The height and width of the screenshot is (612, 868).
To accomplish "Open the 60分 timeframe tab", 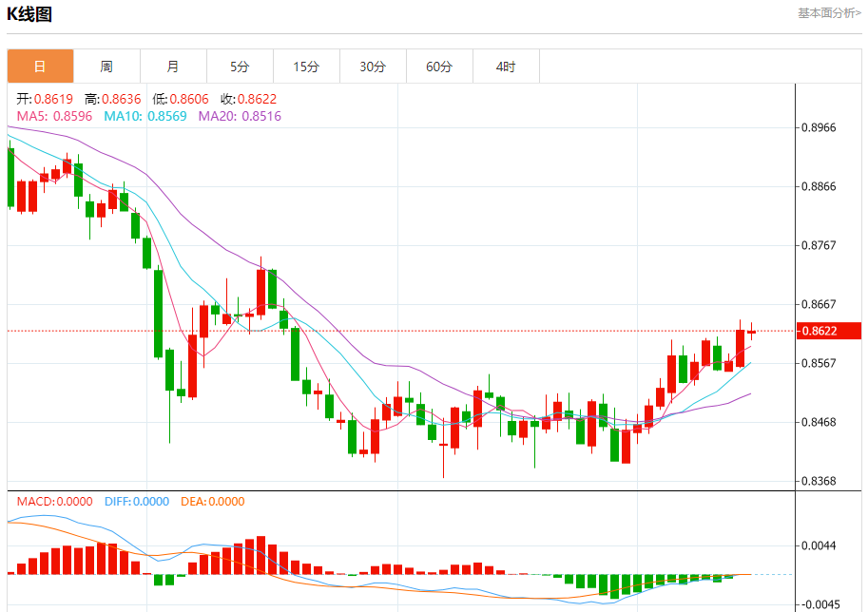I will 439,67.
